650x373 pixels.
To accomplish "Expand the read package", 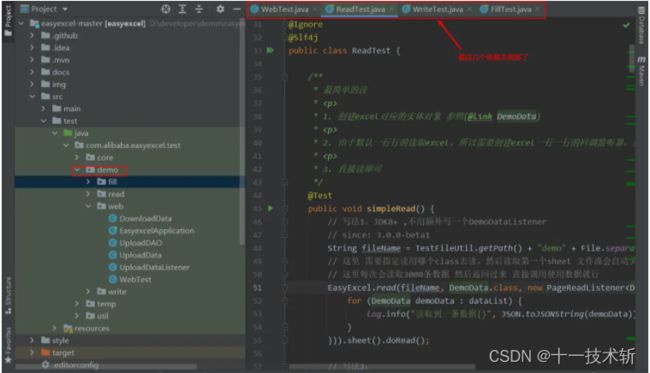I will (88, 194).
